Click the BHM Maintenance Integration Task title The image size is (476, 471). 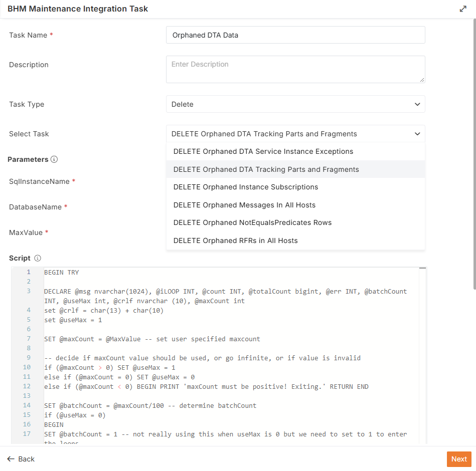click(78, 9)
